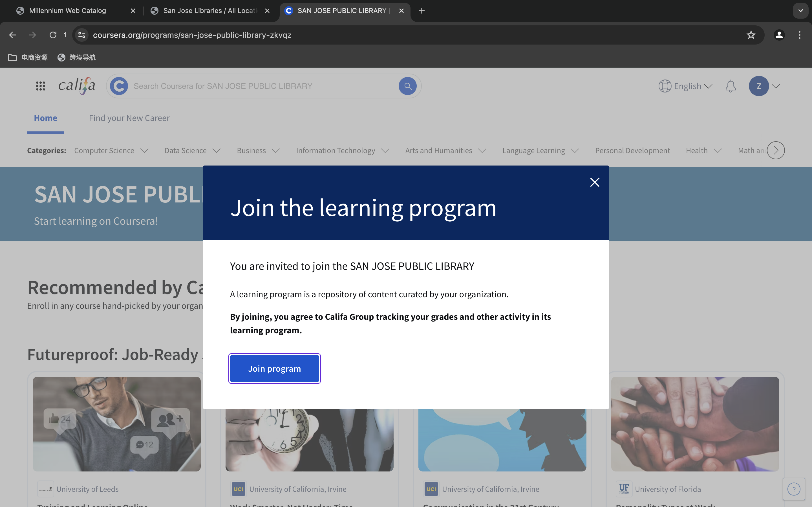Open the English language dropdown
This screenshot has height=507, width=812.
click(685, 86)
